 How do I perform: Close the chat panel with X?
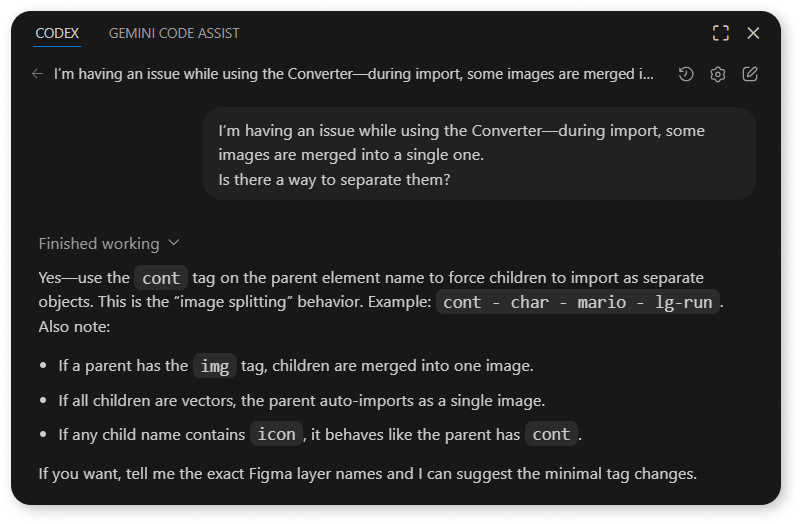(x=753, y=33)
